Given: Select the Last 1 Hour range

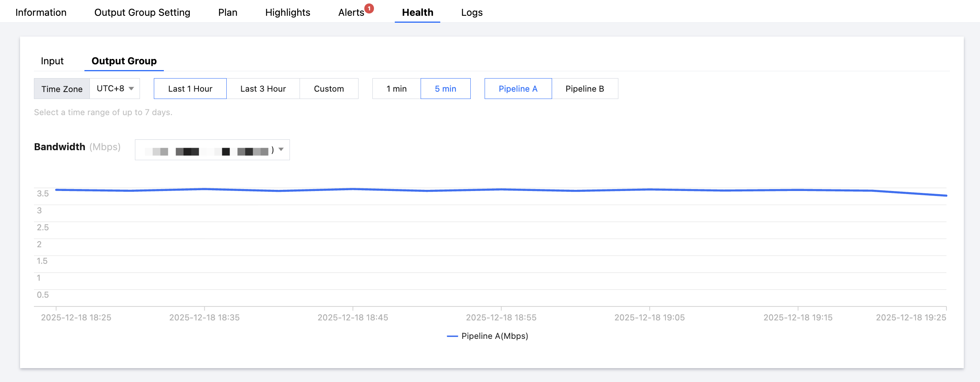Looking at the screenshot, I should tap(190, 89).
